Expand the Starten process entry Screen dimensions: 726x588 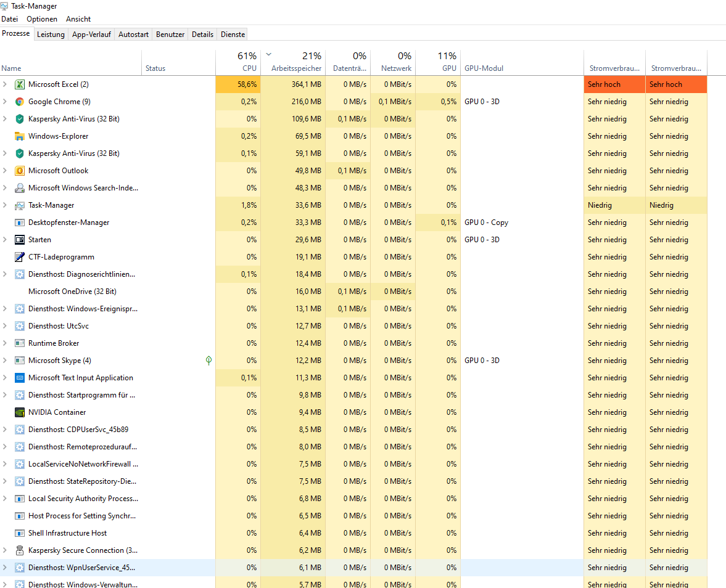(x=5, y=240)
